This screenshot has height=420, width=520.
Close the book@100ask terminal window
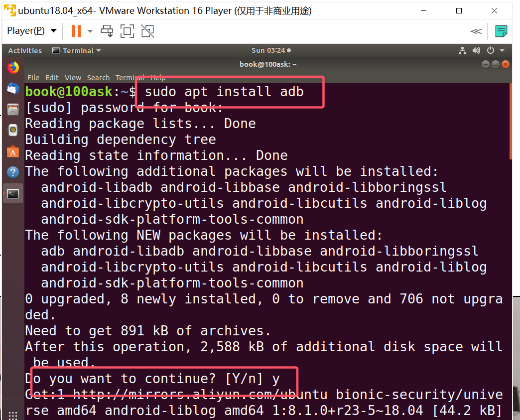(506, 64)
